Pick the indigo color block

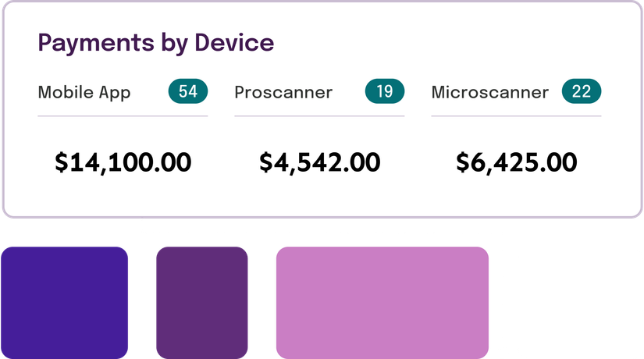click(x=65, y=301)
